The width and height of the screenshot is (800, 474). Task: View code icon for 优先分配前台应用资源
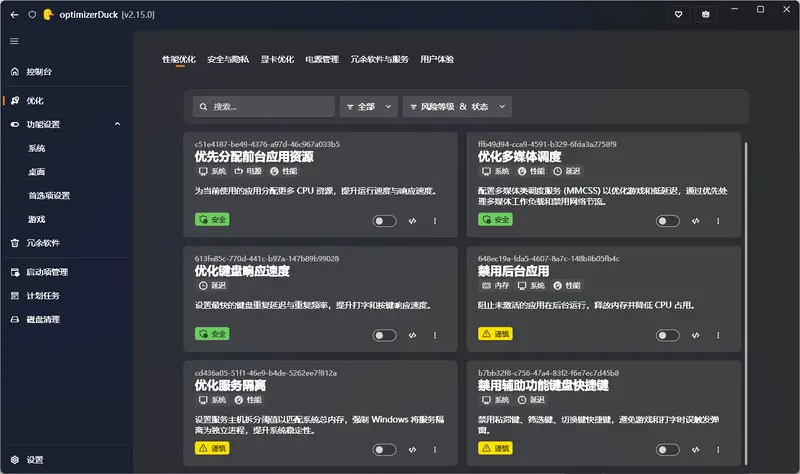coord(412,221)
